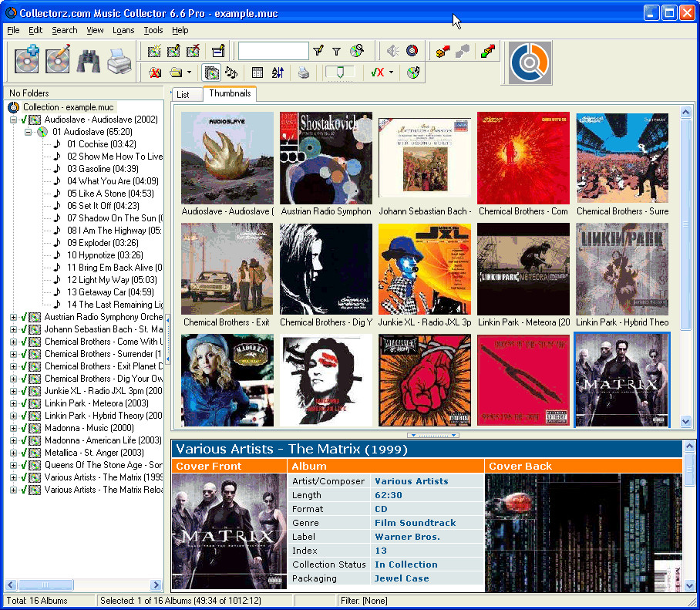Viewport: 700px width, 610px height.
Task: Open dropdown arrow beside folder icon
Action: point(190,72)
